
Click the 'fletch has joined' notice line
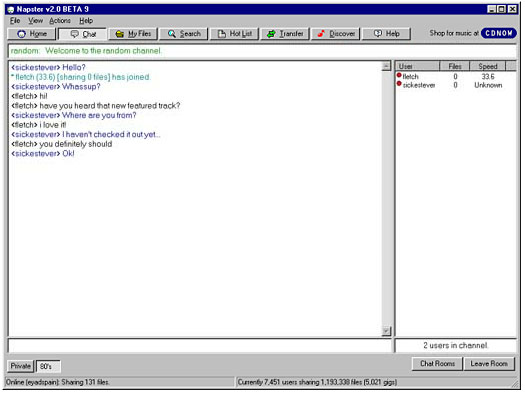pyautogui.click(x=81, y=77)
